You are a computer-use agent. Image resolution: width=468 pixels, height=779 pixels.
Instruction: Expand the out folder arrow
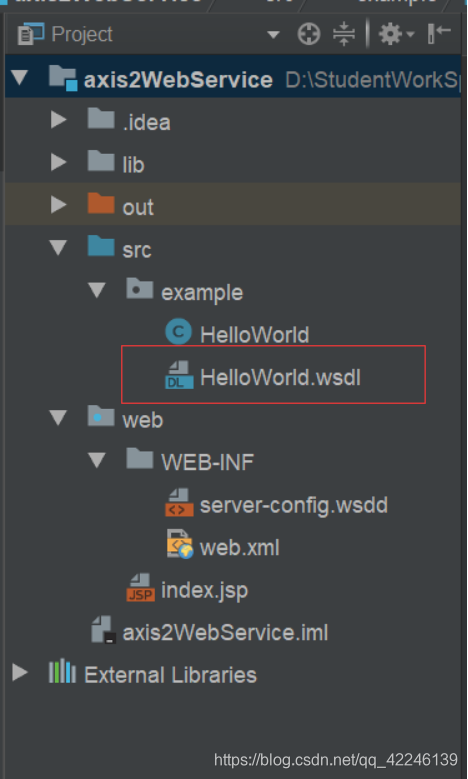coord(59,205)
